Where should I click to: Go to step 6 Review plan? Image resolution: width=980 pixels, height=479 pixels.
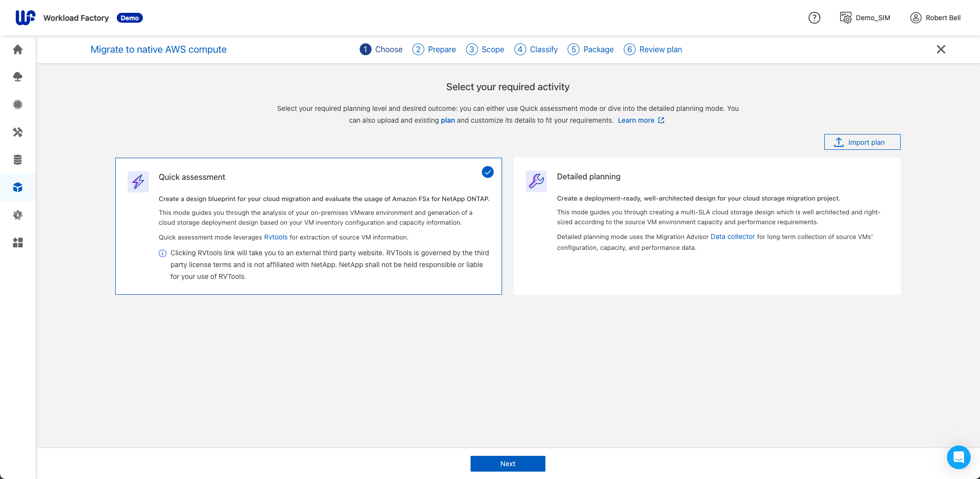pyautogui.click(x=653, y=49)
